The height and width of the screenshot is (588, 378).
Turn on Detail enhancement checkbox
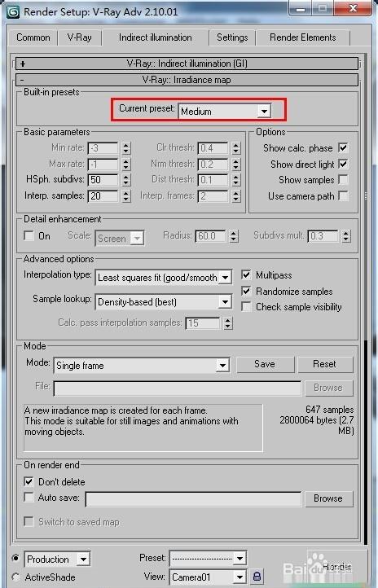pos(29,235)
